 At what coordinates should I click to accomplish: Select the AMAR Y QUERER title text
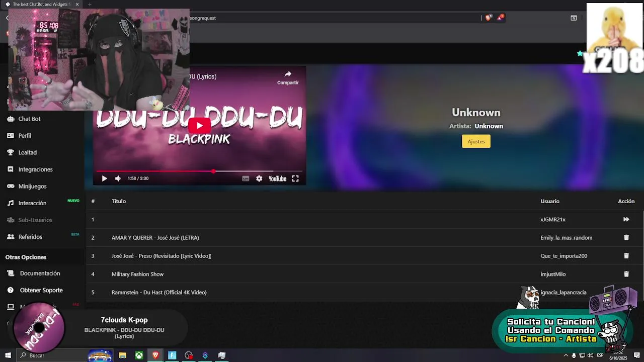pos(155,238)
